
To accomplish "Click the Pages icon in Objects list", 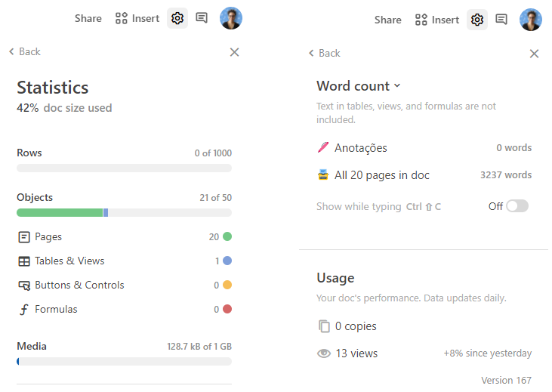I will pos(24,237).
